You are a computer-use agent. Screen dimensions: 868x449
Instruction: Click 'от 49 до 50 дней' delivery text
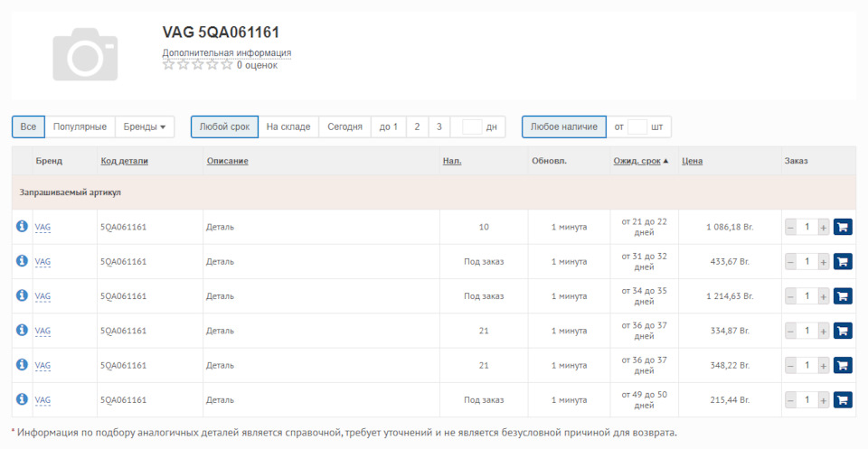644,400
